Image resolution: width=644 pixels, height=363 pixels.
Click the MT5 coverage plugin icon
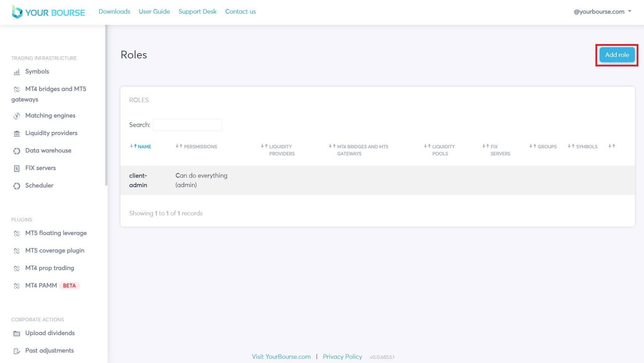(17, 251)
